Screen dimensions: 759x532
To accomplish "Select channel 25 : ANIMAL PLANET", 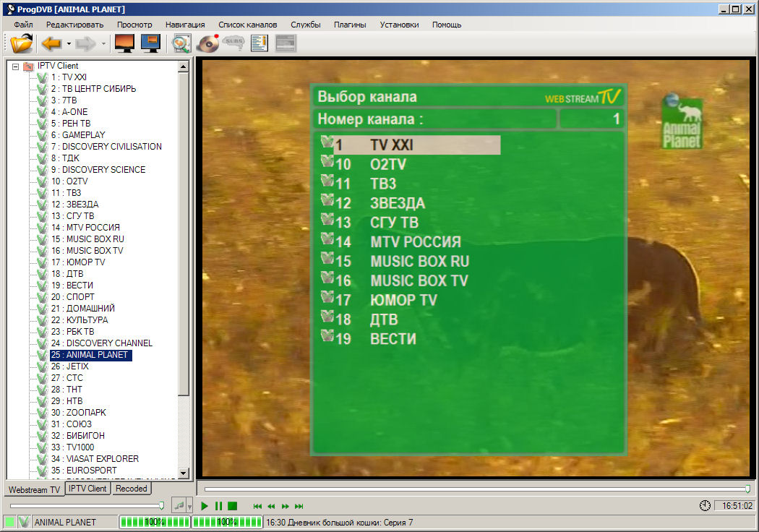I will [x=90, y=355].
